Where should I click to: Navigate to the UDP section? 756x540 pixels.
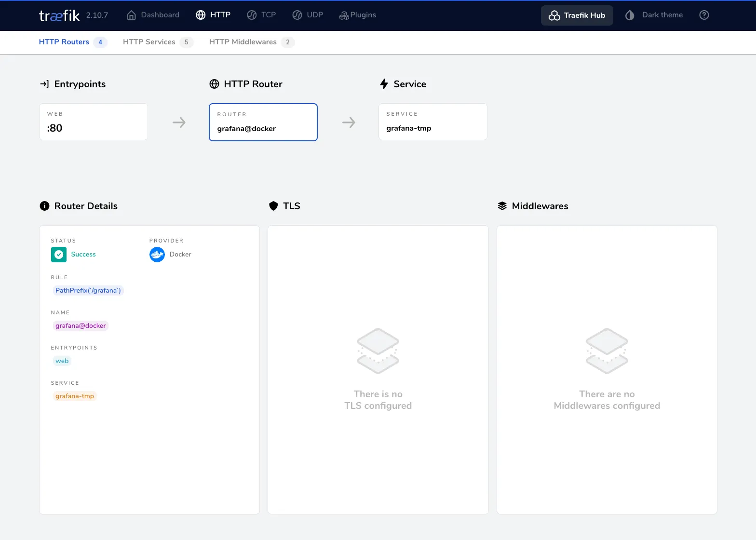[308, 15]
